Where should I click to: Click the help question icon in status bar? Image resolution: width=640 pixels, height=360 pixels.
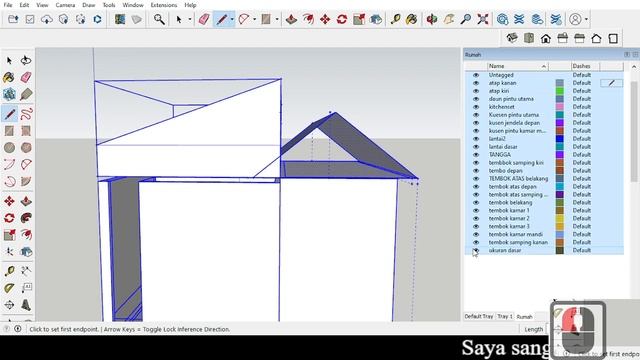7,329
